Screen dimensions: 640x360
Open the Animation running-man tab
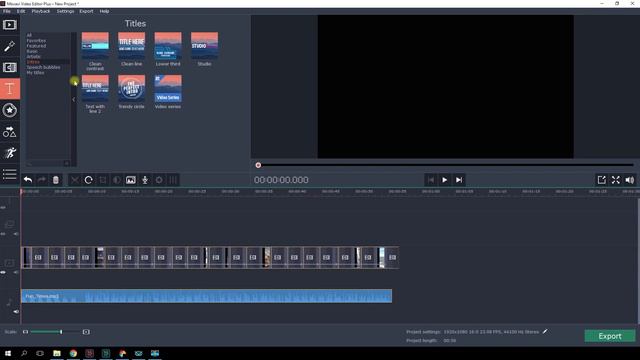coord(10,153)
